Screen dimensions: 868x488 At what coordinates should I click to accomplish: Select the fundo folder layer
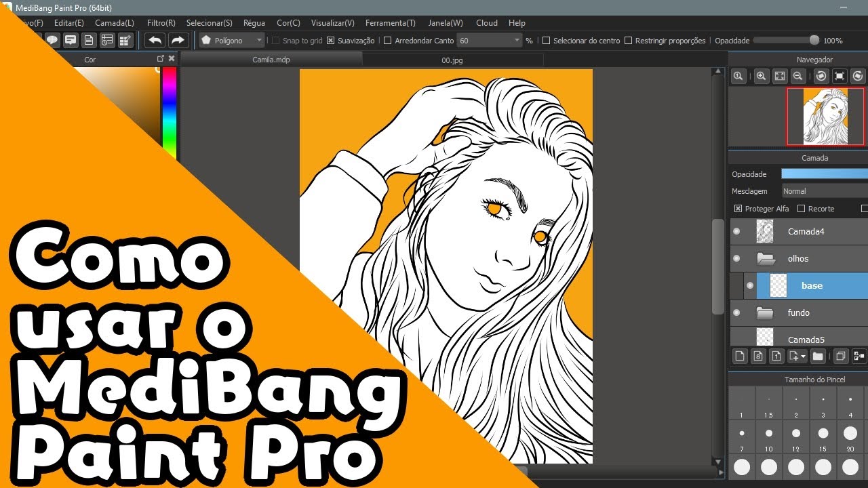799,312
